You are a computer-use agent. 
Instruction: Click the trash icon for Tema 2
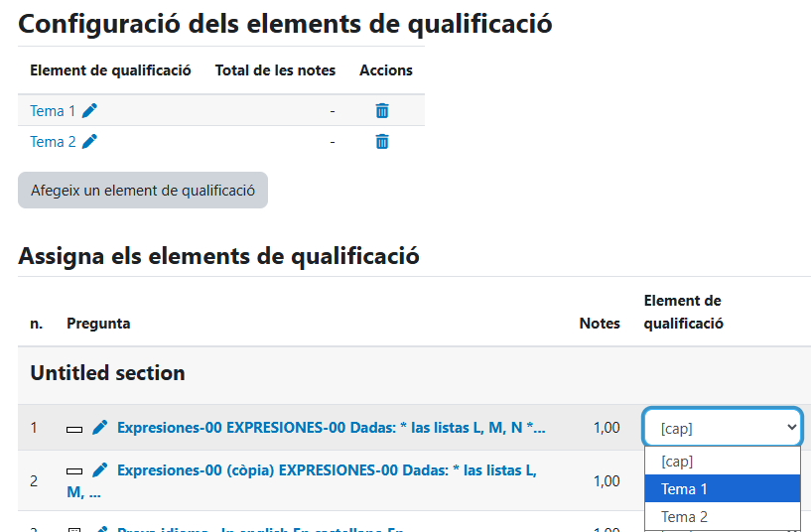pyautogui.click(x=382, y=142)
